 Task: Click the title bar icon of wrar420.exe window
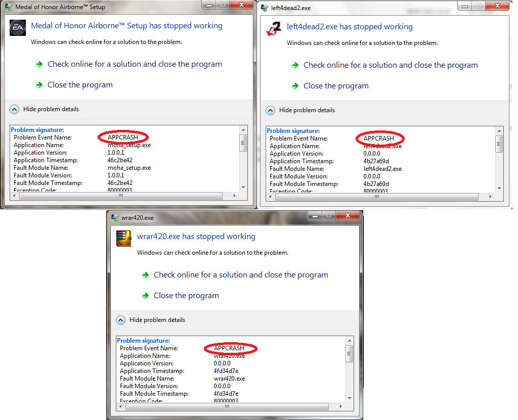[115, 218]
